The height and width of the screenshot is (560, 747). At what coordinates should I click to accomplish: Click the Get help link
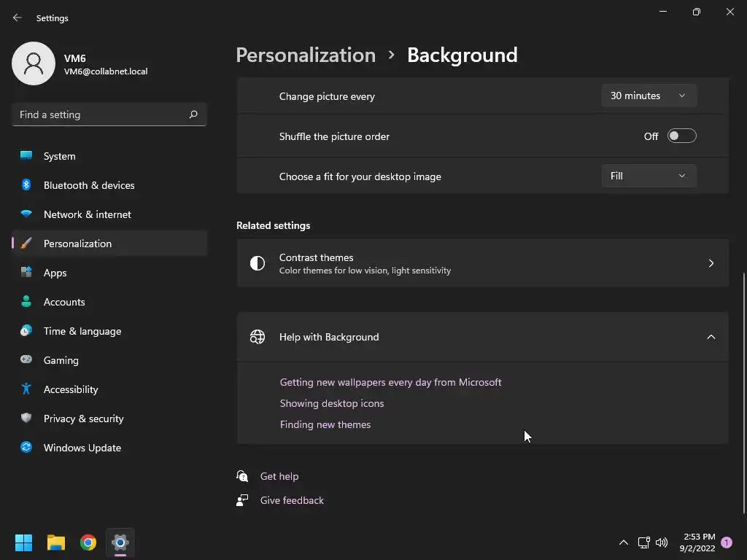pos(279,476)
